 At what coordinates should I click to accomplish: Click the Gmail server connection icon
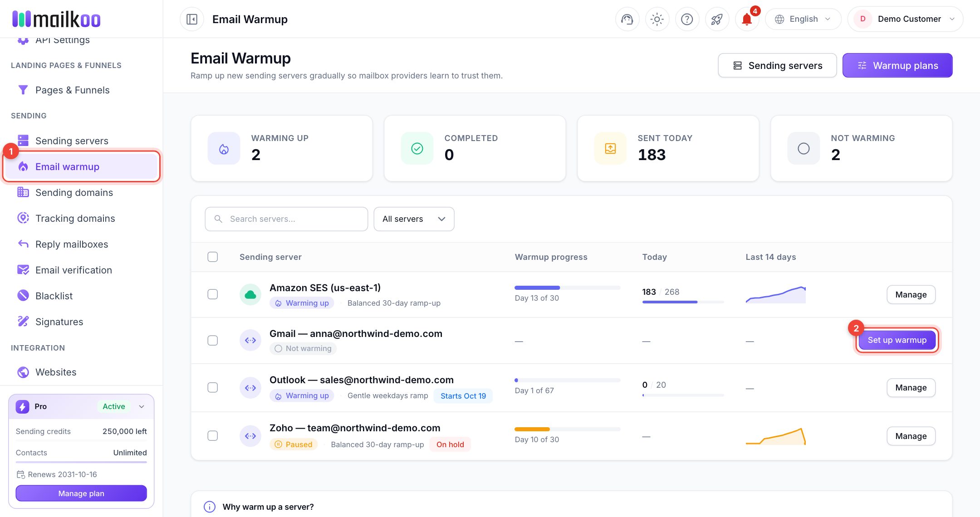click(250, 341)
